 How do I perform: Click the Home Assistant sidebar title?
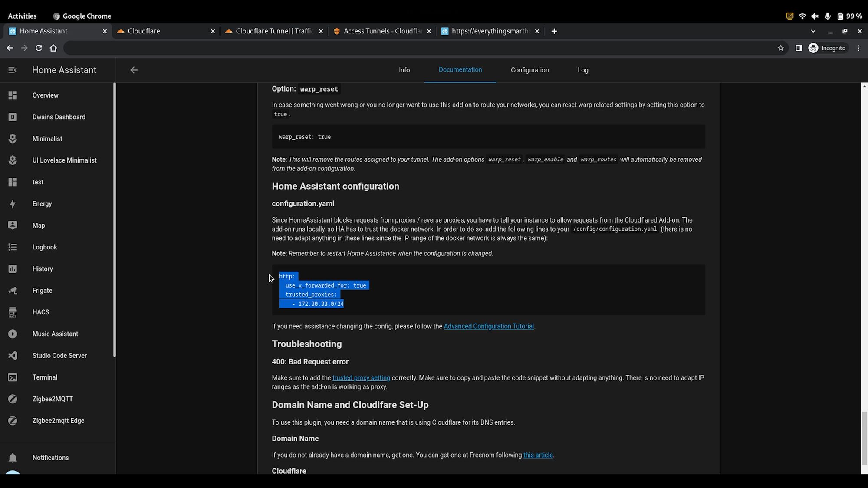(x=64, y=70)
